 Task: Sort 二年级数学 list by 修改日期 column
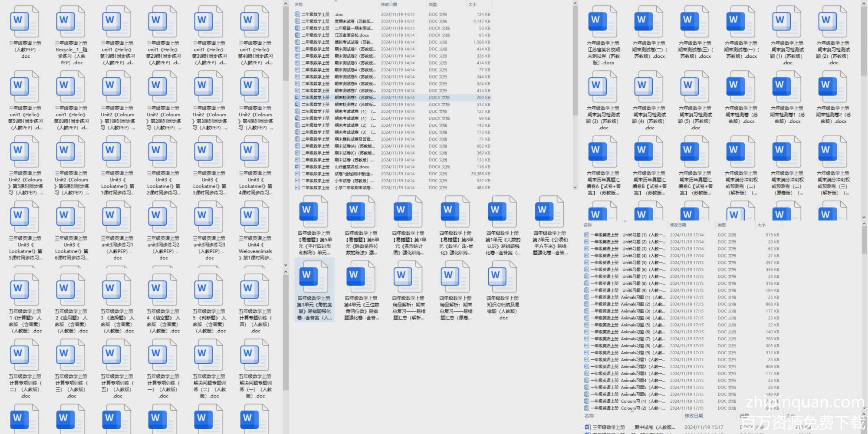pyautogui.click(x=389, y=5)
